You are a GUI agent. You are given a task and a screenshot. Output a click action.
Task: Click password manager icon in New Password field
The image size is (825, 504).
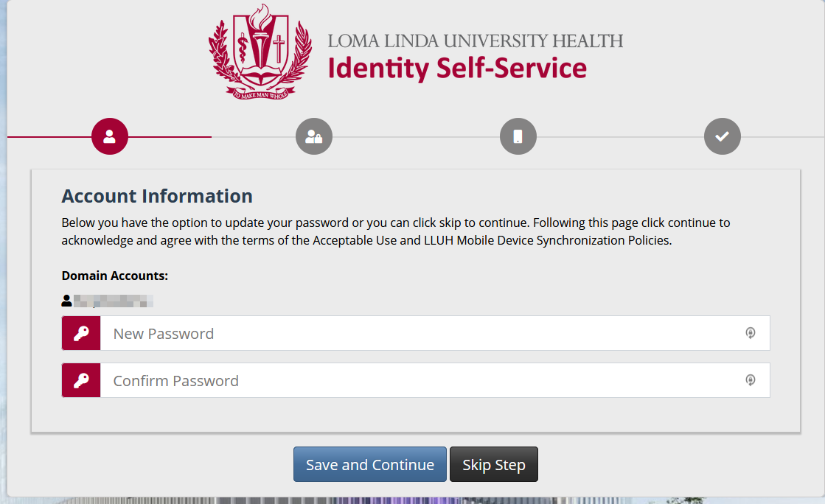[x=751, y=332]
